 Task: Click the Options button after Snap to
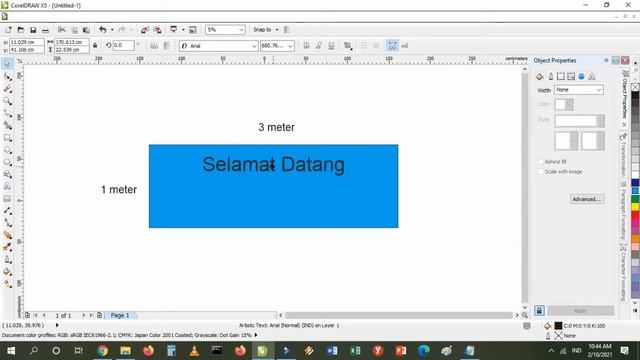pyautogui.click(x=287, y=30)
